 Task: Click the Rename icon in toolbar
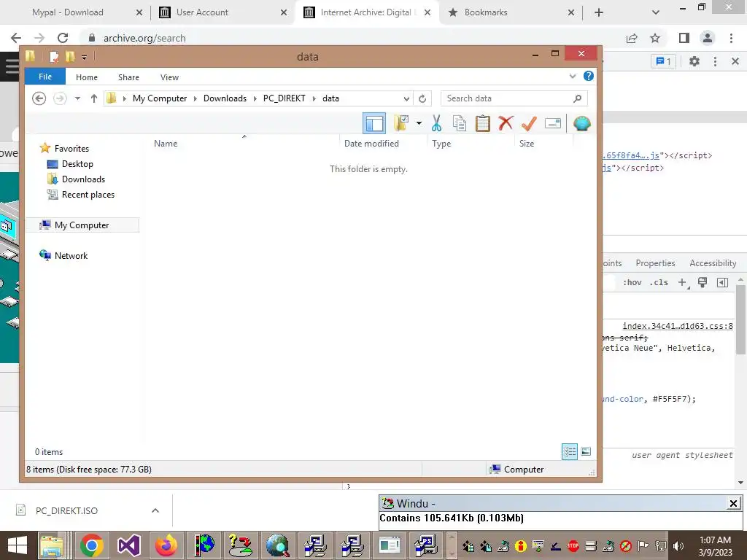point(553,123)
